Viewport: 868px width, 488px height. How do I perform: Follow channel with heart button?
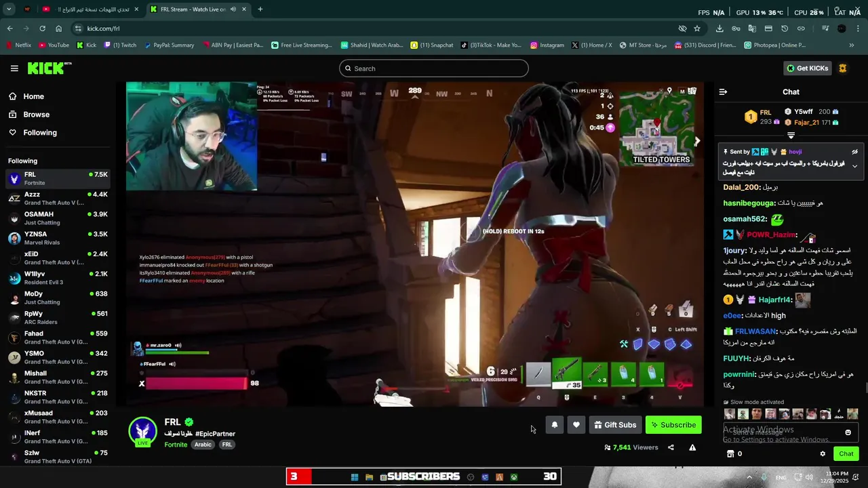[x=576, y=425]
